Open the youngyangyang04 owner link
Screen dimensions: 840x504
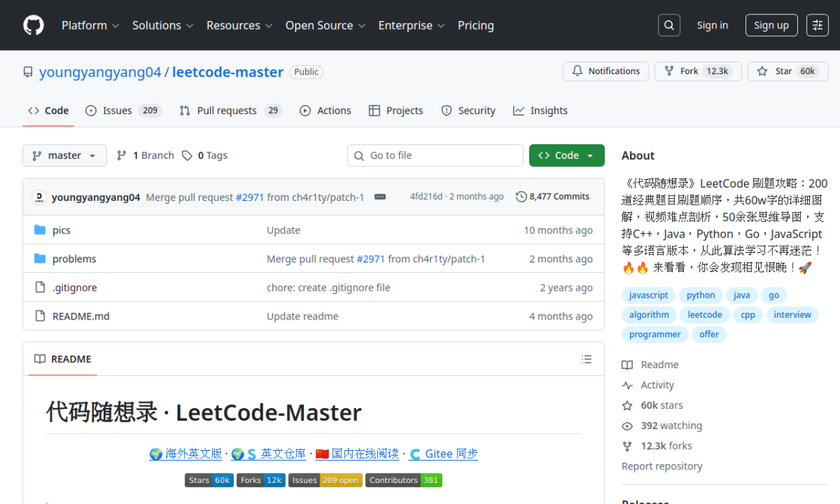pyautogui.click(x=100, y=72)
